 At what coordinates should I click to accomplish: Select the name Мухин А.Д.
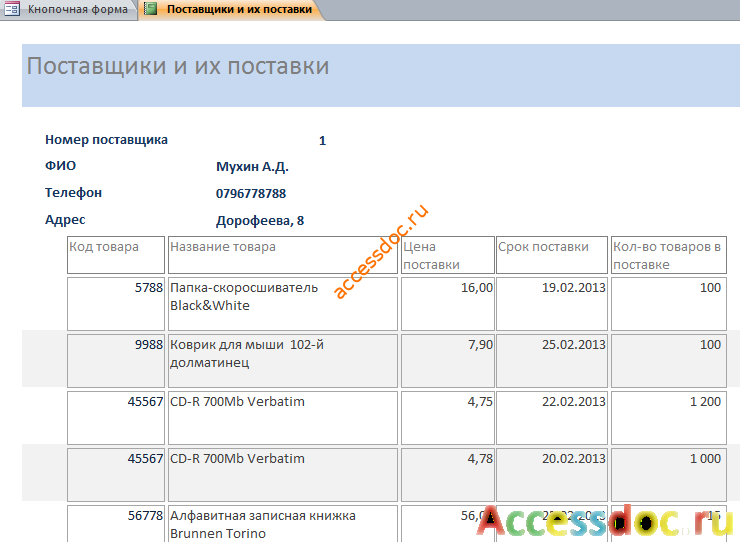point(252,167)
